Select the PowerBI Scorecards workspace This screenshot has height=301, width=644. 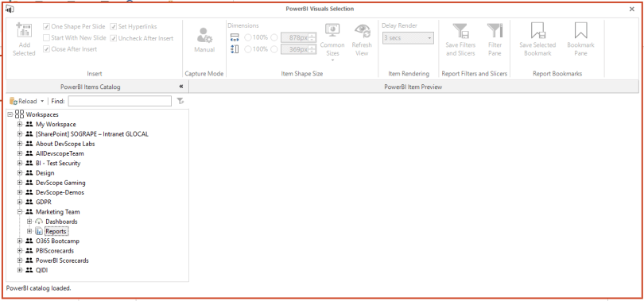pos(62,260)
